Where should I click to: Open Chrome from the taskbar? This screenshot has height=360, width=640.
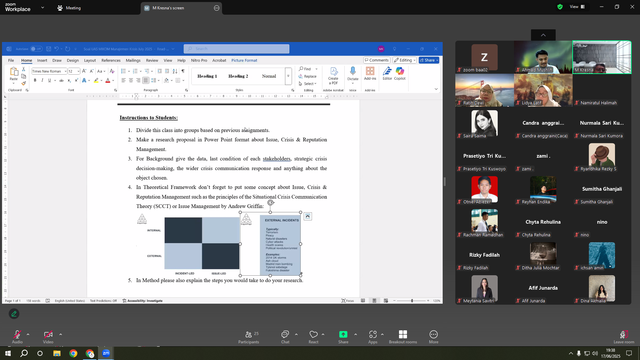pos(73,353)
